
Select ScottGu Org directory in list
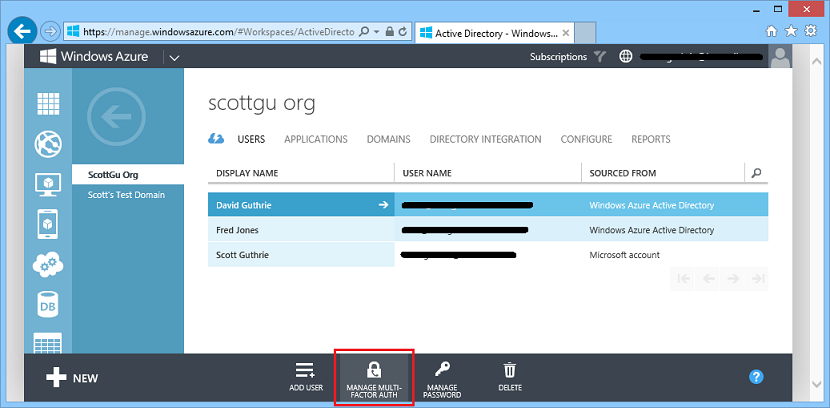[x=128, y=174]
